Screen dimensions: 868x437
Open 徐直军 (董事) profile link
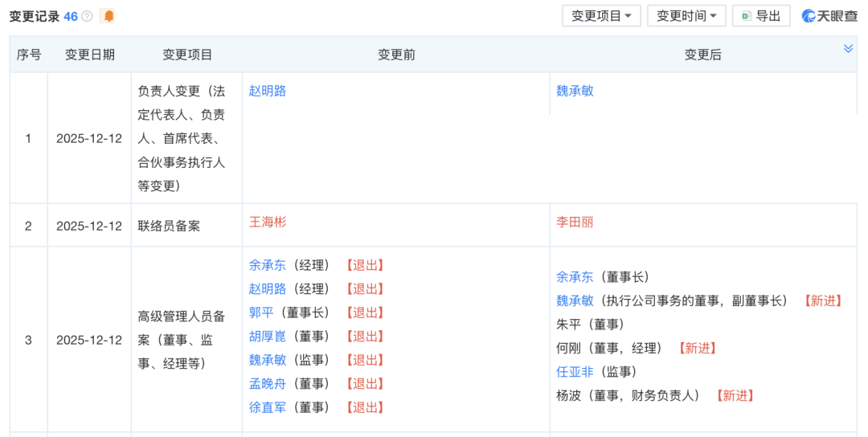click(x=268, y=407)
